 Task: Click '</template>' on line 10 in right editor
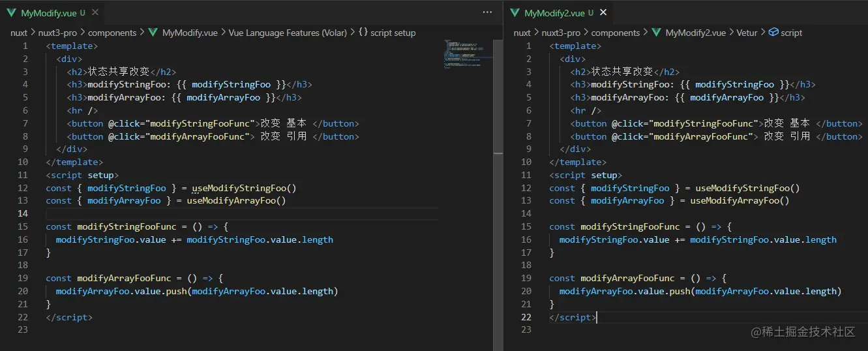(578, 162)
